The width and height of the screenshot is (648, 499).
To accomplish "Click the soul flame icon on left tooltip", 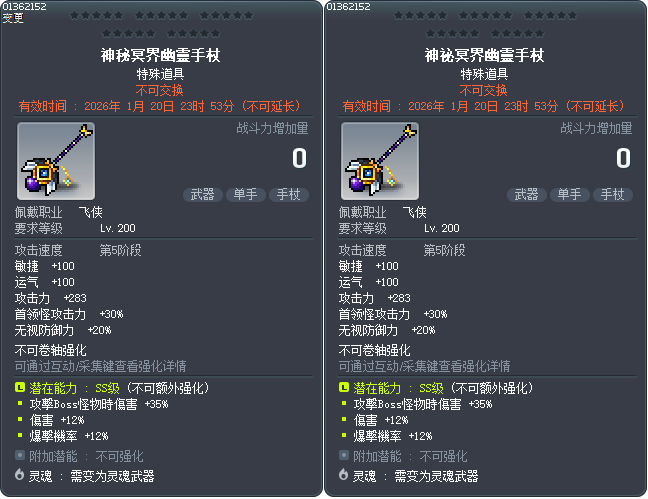I will click(19, 474).
